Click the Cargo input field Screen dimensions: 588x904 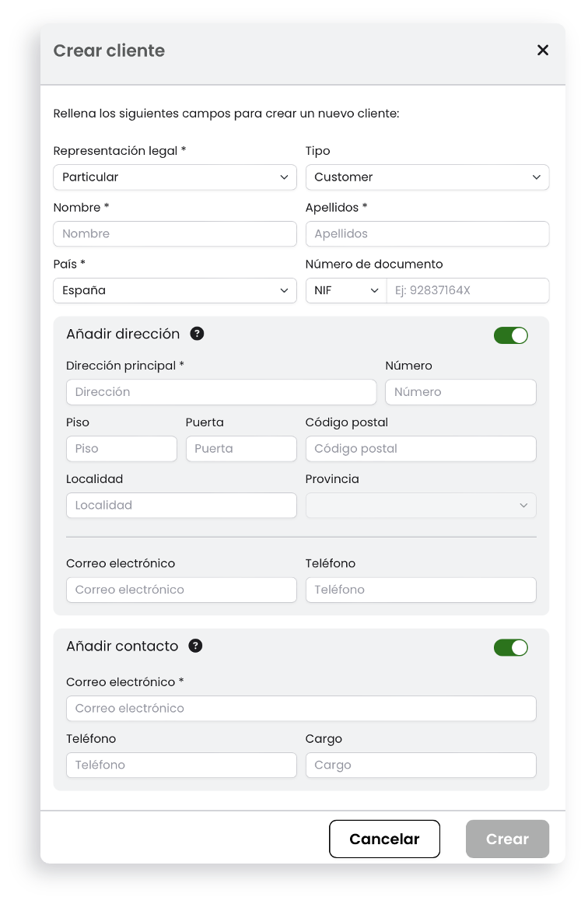pyautogui.click(x=421, y=765)
